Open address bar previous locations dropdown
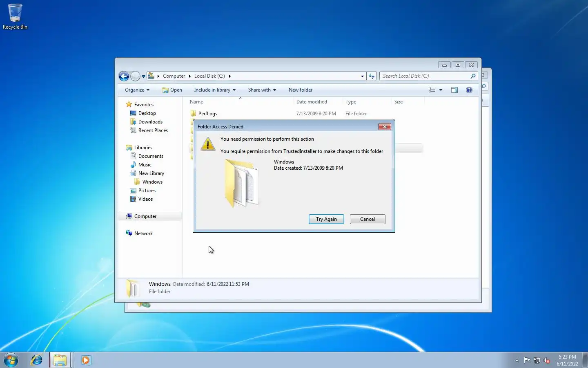This screenshot has width=588, height=368. (362, 76)
